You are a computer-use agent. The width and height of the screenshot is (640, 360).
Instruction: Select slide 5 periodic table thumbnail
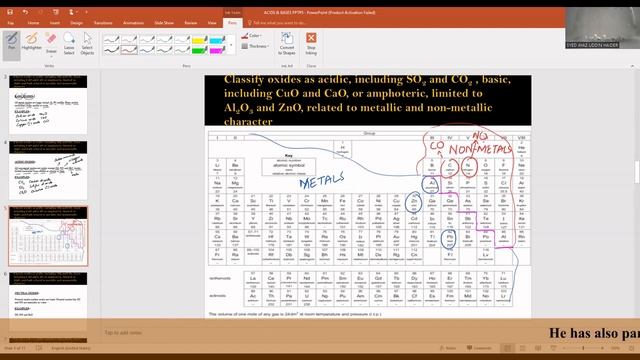click(48, 236)
